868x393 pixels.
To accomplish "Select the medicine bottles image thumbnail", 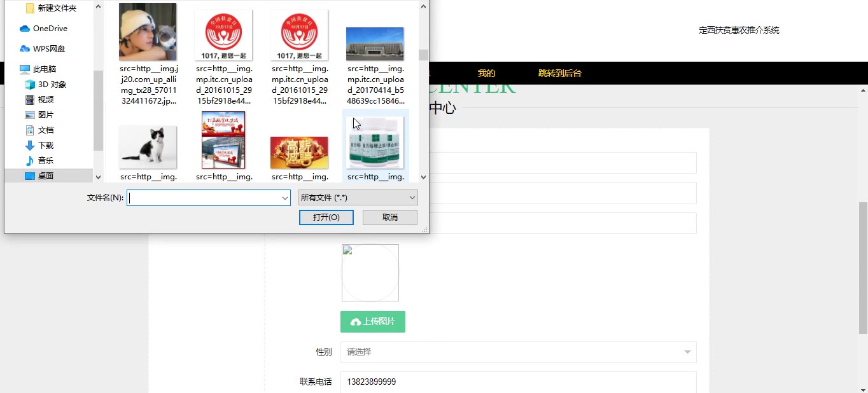I will tap(375, 142).
